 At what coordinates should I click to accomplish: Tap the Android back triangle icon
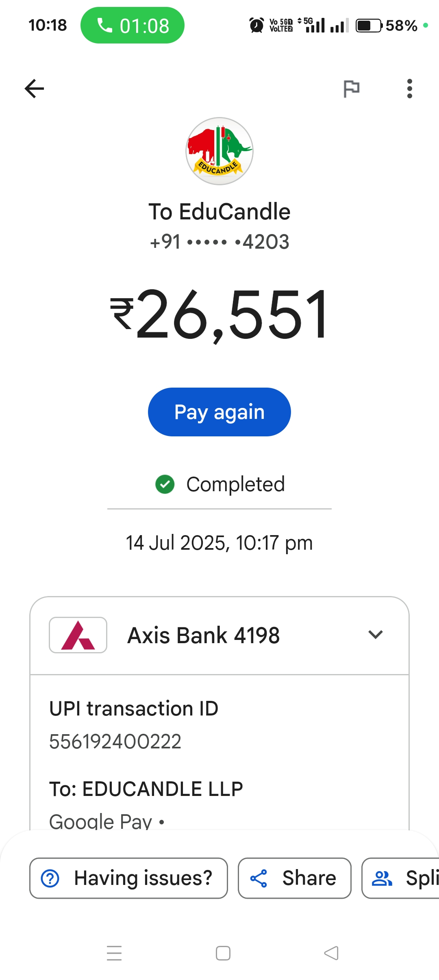[331, 953]
